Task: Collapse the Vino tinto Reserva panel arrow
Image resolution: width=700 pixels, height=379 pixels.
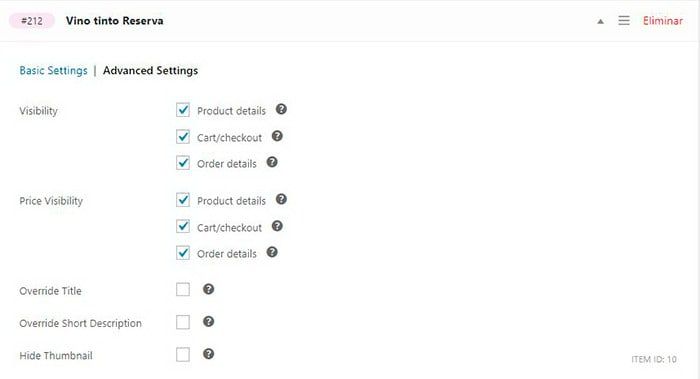Action: coord(600,21)
